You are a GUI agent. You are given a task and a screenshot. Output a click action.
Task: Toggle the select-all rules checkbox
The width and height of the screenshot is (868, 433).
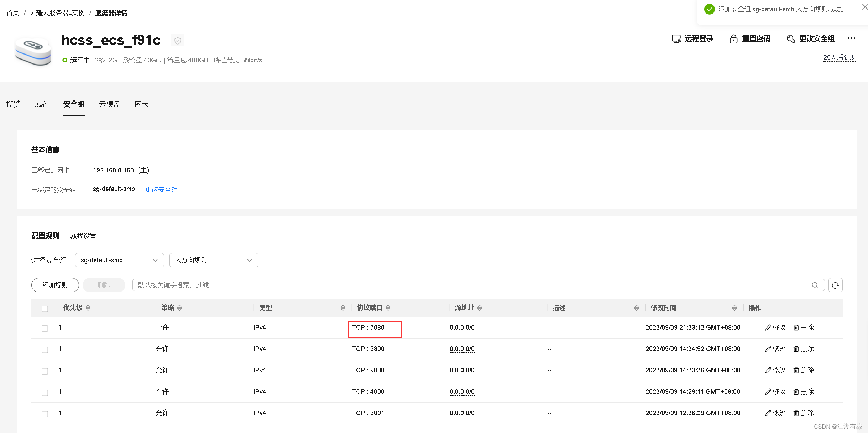pos(45,309)
